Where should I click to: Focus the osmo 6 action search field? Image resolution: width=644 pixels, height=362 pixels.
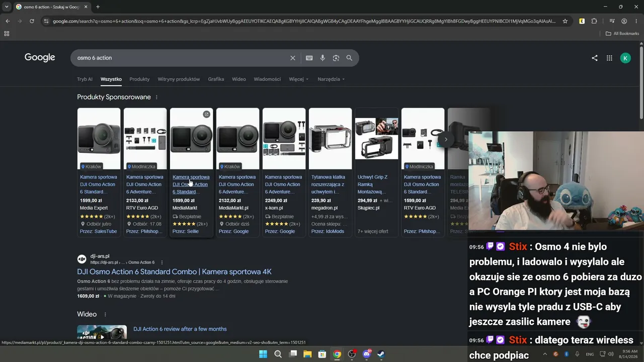(181, 58)
